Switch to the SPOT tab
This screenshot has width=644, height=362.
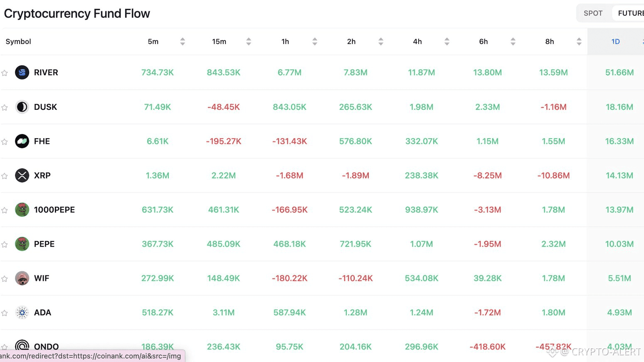click(x=593, y=13)
